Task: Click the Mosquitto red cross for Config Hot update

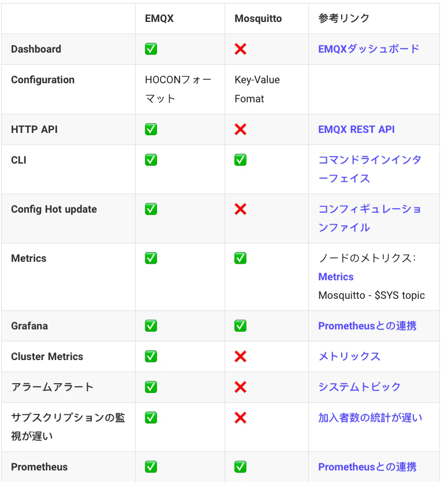Action: 240,209
